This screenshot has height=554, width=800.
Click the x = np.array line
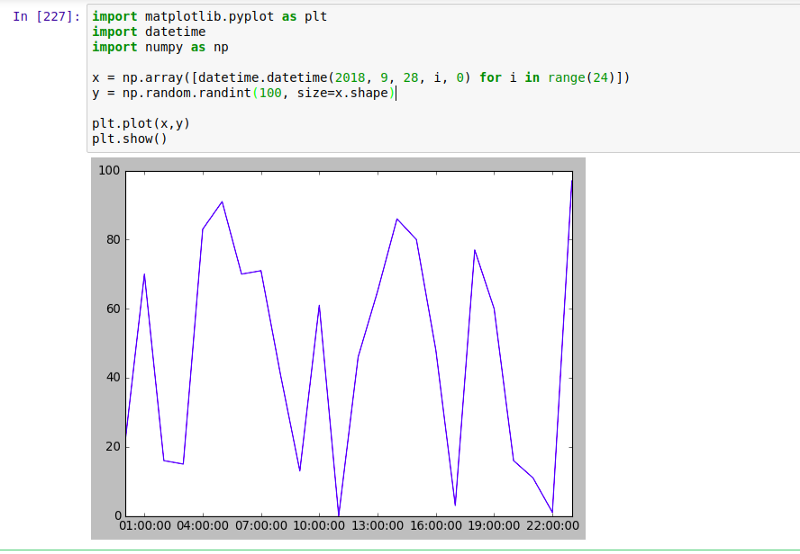pyautogui.click(x=361, y=78)
